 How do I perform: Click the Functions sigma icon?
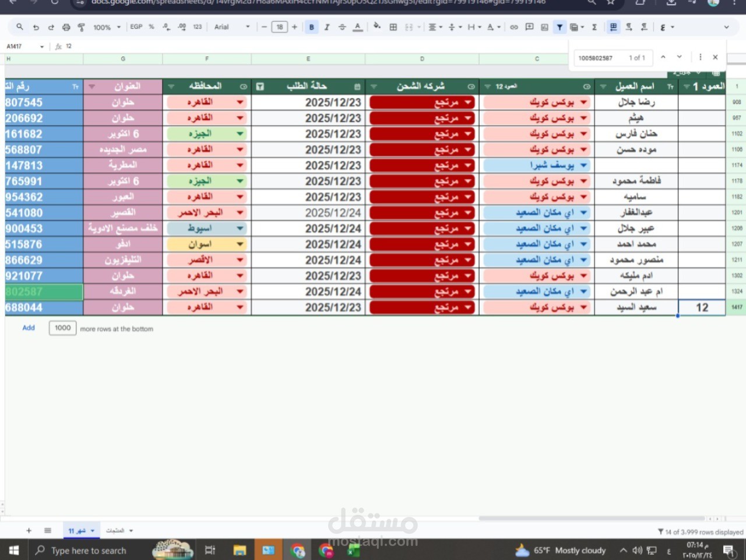(x=594, y=27)
